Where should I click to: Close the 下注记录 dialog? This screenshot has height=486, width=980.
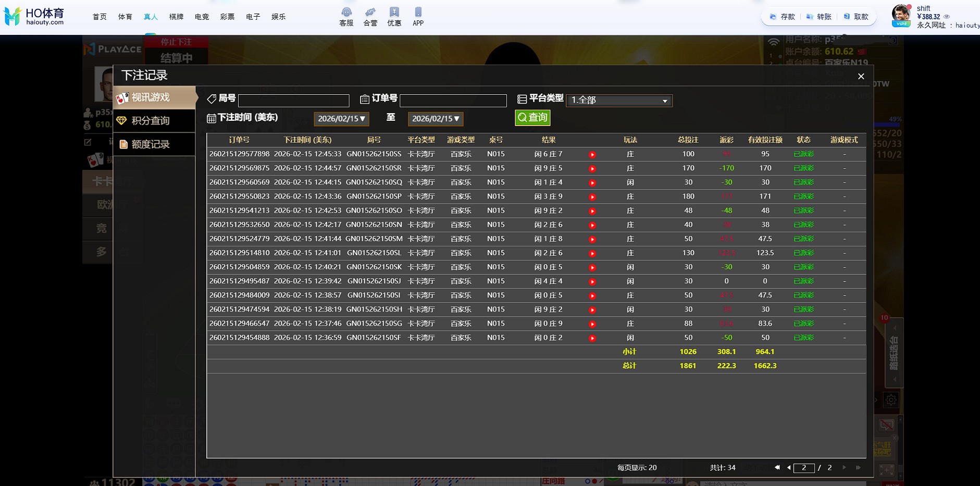pos(861,77)
